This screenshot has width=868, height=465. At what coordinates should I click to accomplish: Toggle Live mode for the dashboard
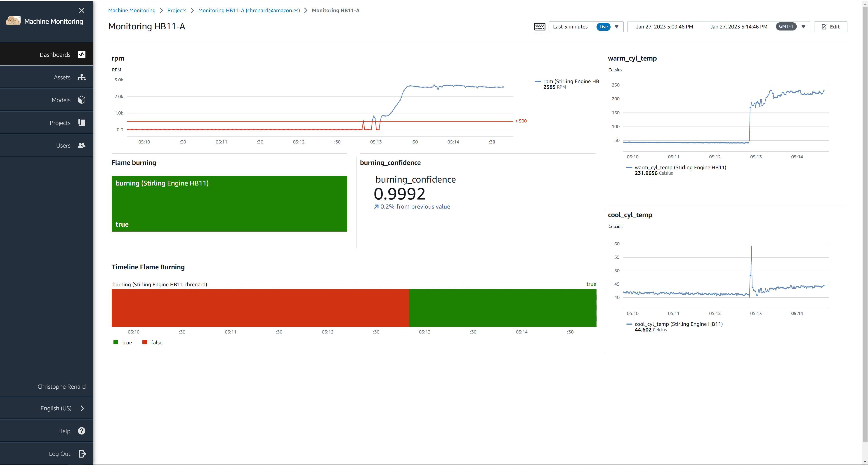point(604,27)
